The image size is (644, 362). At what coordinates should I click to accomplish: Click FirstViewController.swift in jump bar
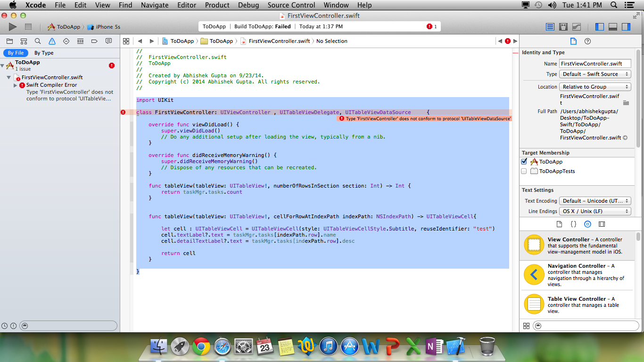point(275,41)
